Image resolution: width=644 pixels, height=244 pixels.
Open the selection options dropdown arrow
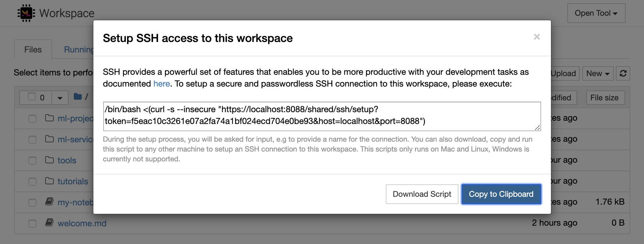click(60, 98)
